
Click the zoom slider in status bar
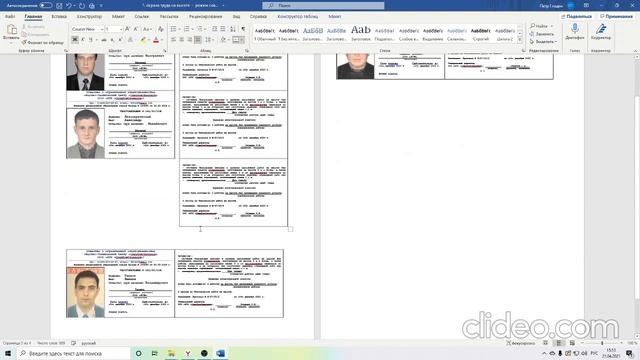pyautogui.click(x=602, y=343)
